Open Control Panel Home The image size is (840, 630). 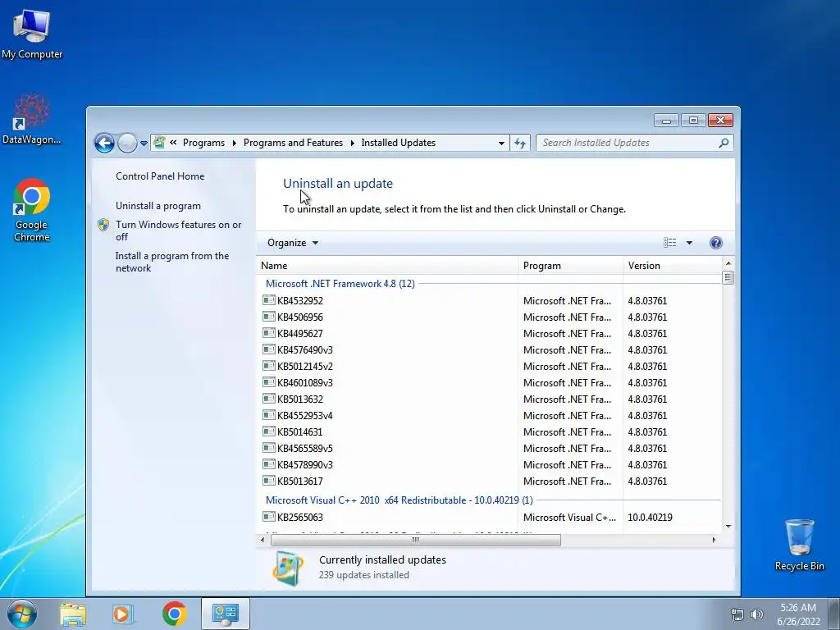coord(160,176)
